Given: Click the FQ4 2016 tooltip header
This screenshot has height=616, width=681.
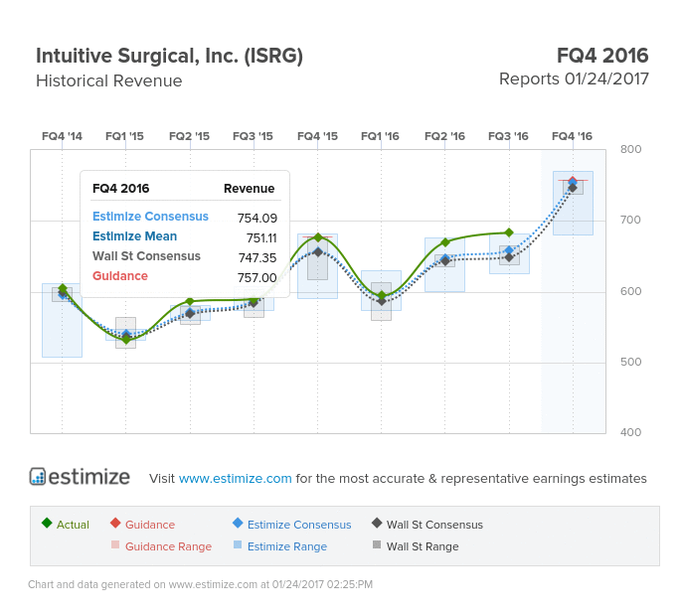Looking at the screenshot, I should [120, 189].
